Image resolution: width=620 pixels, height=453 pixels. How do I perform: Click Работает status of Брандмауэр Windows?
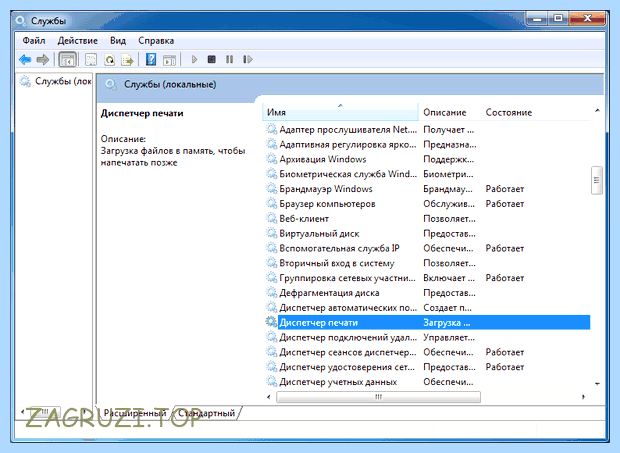tap(505, 189)
